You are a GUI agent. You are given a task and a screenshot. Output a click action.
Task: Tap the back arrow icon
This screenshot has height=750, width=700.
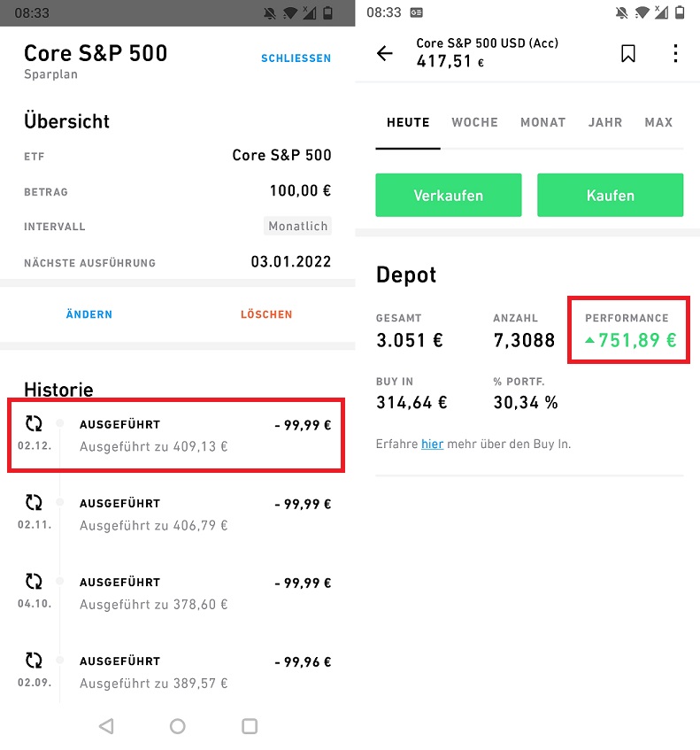pyautogui.click(x=384, y=53)
